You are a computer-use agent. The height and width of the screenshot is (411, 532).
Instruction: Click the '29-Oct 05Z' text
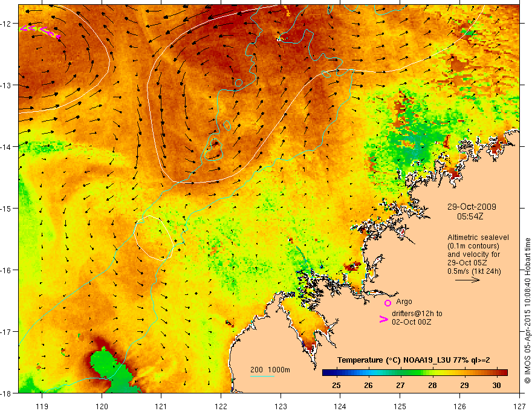click(x=467, y=263)
